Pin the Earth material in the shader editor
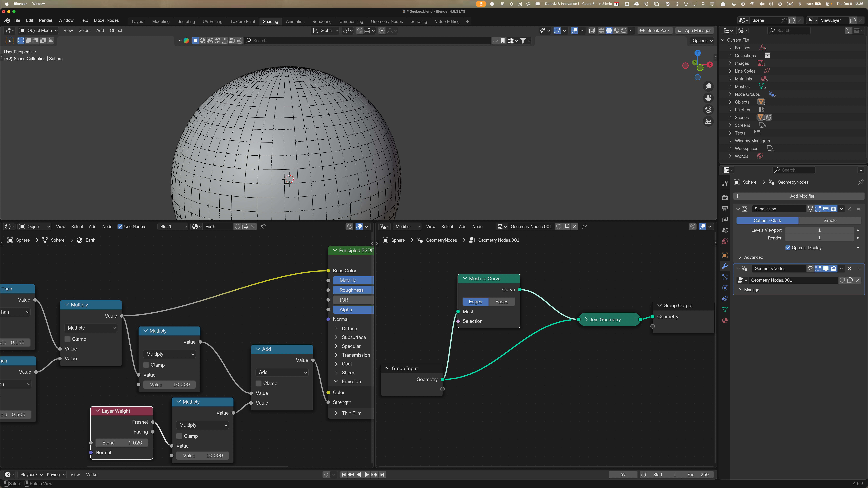 click(x=263, y=227)
